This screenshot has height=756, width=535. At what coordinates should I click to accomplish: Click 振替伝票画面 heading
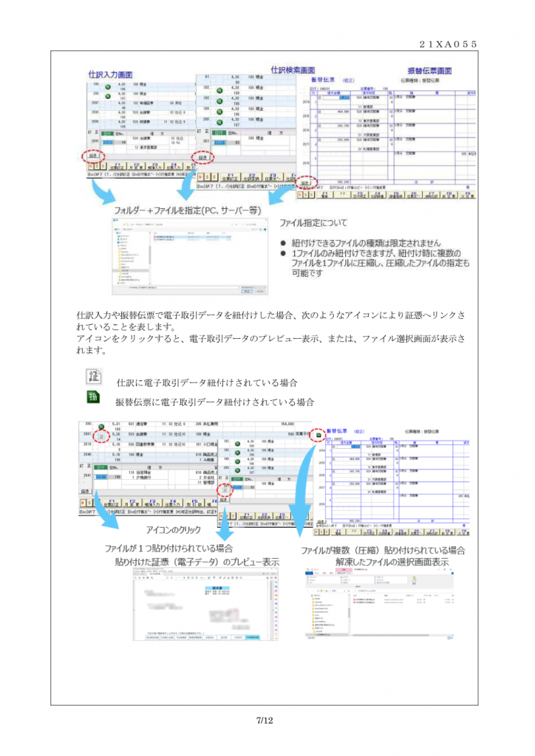pos(430,71)
